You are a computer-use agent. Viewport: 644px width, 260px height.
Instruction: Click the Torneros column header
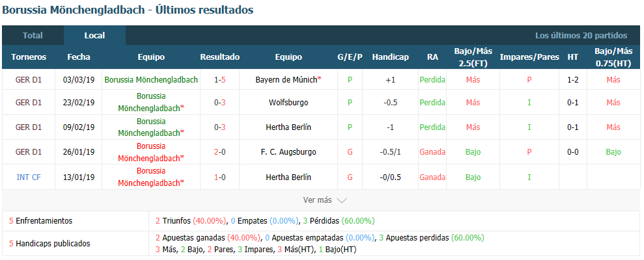[x=29, y=57]
